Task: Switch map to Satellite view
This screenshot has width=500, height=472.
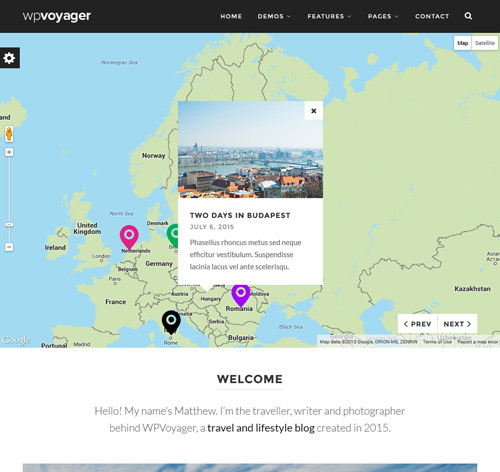Action: 485,43
